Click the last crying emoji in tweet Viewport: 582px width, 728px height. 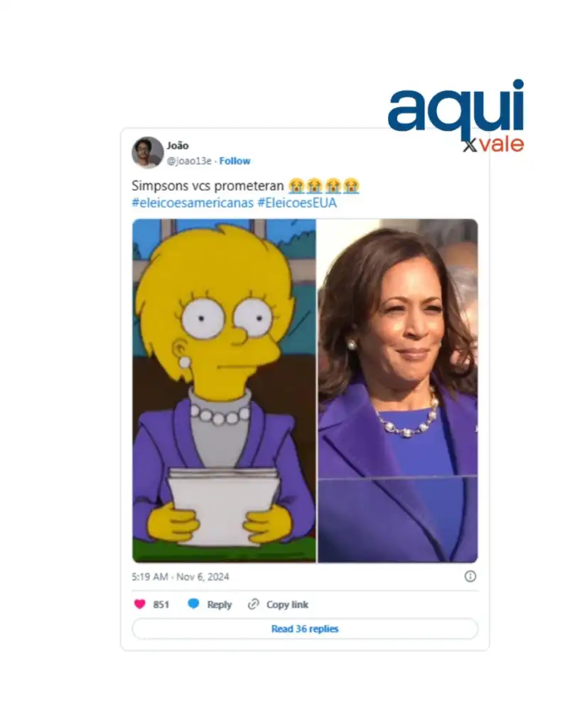[351, 186]
